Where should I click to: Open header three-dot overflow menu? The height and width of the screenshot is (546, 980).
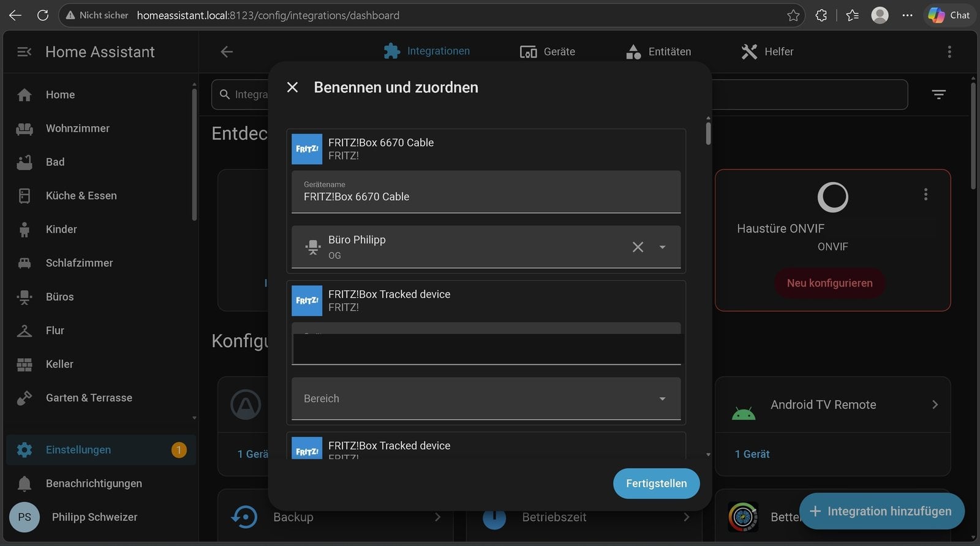click(x=949, y=52)
